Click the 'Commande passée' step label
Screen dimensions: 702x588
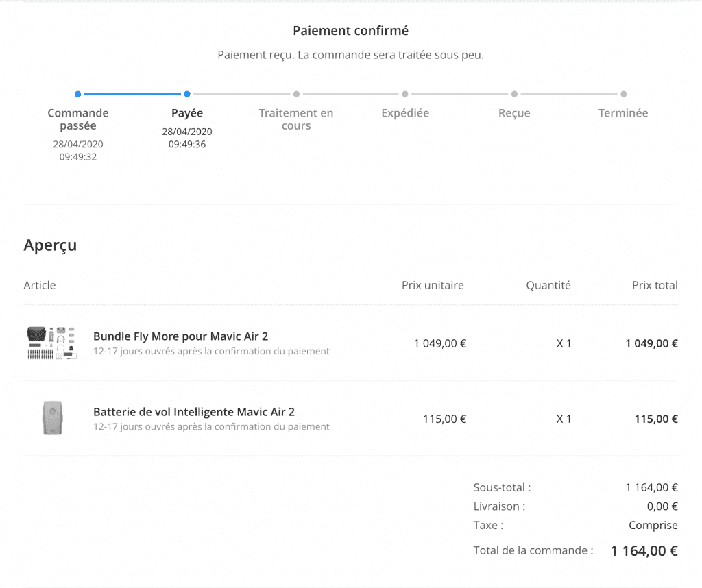78,119
